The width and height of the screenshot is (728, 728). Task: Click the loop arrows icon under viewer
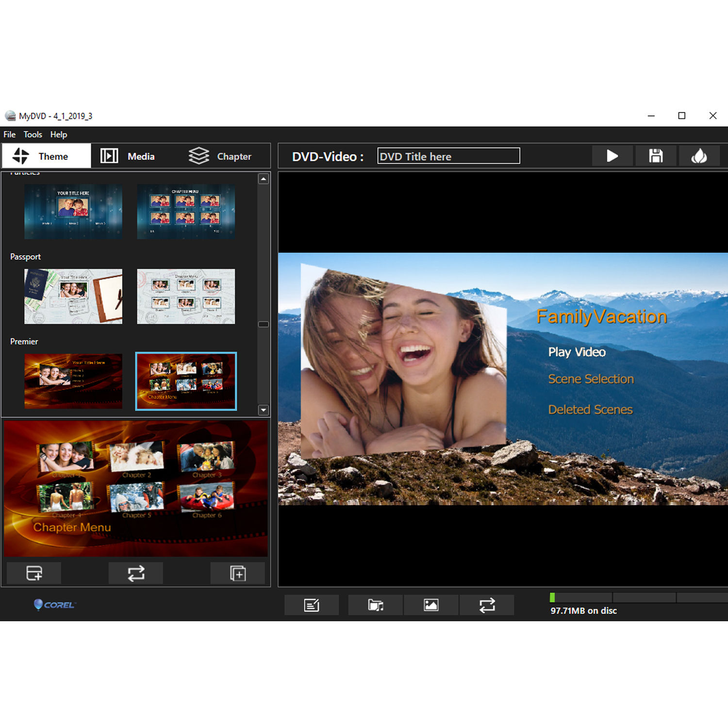[x=487, y=605]
